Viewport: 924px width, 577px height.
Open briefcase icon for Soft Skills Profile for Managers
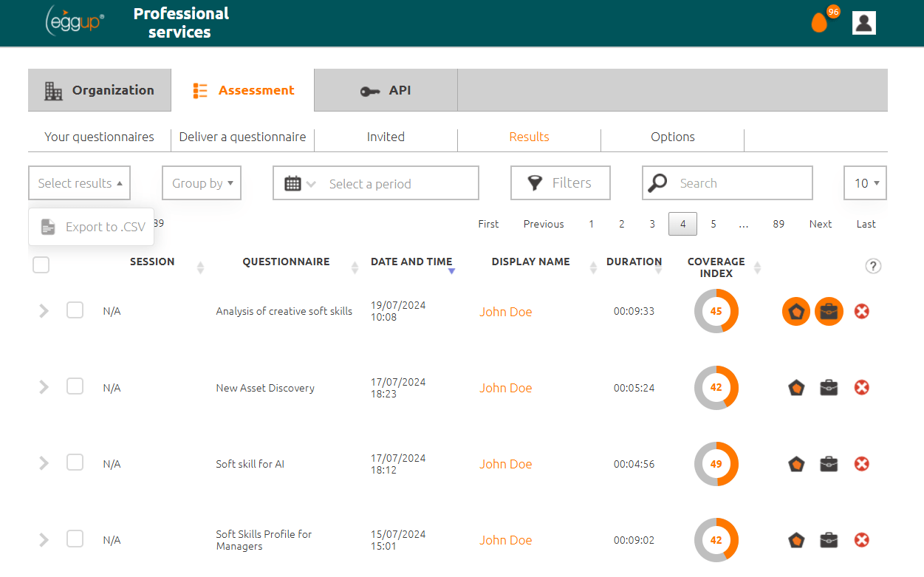(x=829, y=540)
